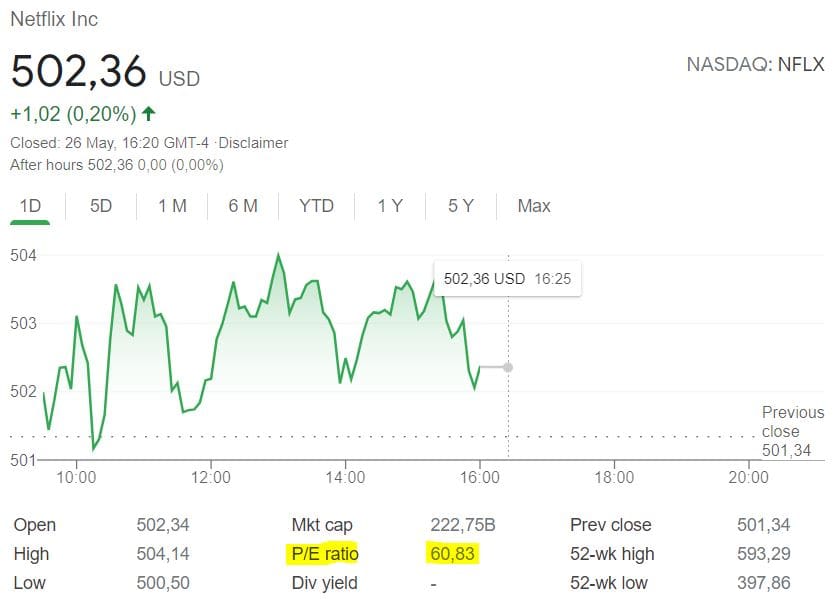Select the 5 Y time range
The height and width of the screenshot is (599, 836).
tap(461, 206)
